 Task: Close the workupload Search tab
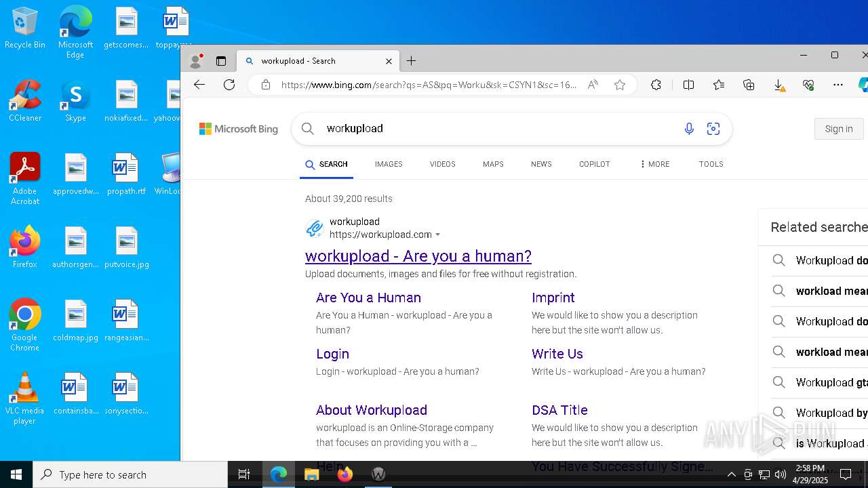pyautogui.click(x=389, y=61)
